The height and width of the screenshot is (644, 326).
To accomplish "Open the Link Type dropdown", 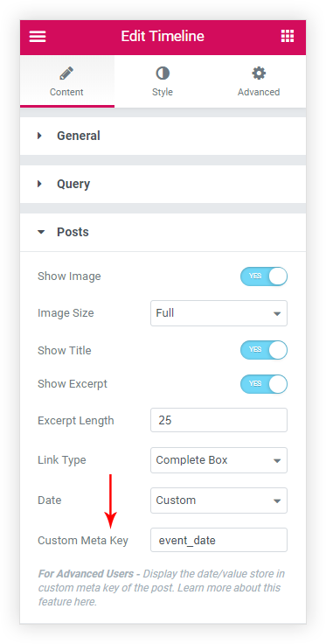I will tap(219, 460).
